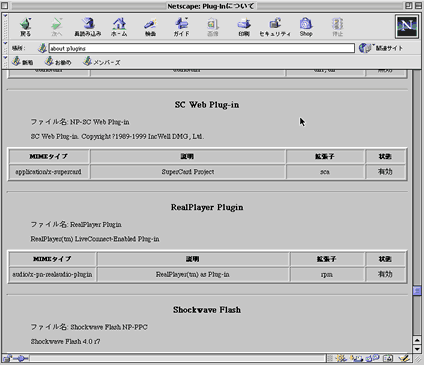
Task: Click the Shockwave Flash 4.0 r7 text
Action: [x=65, y=341]
